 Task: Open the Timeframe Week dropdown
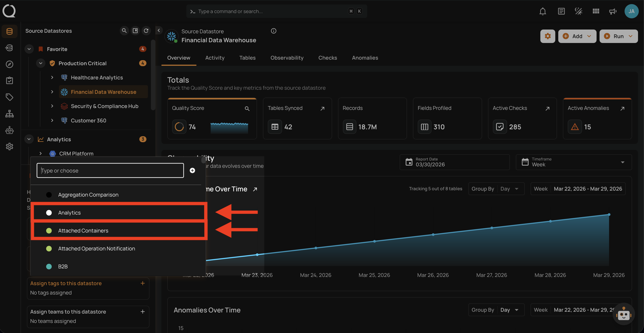coord(574,162)
